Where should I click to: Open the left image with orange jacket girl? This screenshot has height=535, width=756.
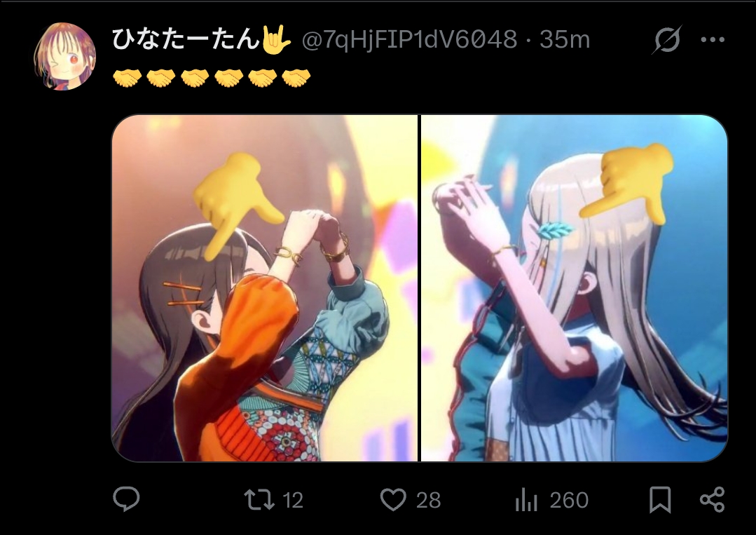click(x=265, y=288)
